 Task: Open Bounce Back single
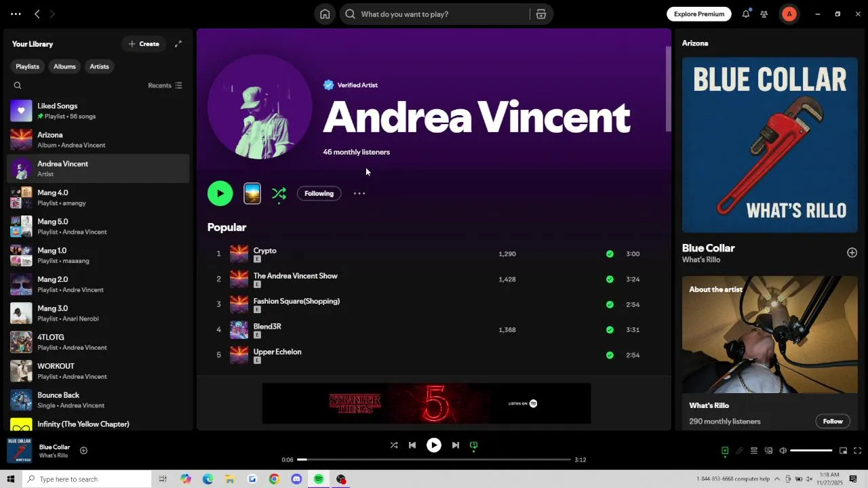pos(98,400)
